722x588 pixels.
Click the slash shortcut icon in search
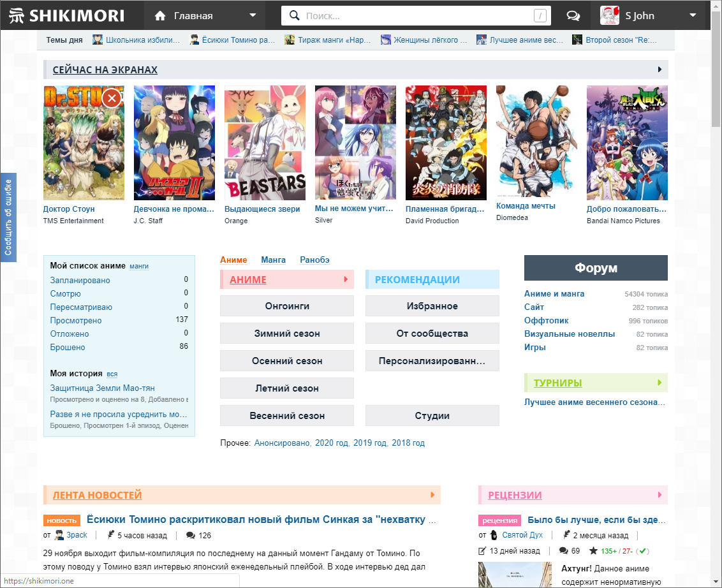click(x=540, y=16)
